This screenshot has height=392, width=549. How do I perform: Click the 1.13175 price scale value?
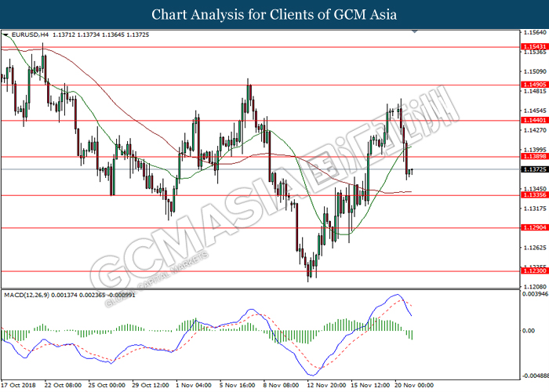(x=535, y=209)
